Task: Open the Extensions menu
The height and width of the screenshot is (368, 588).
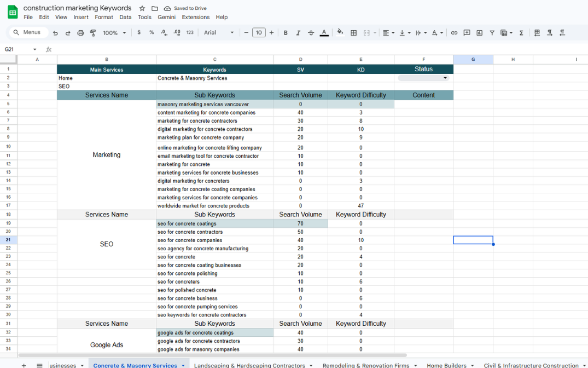Action: click(195, 17)
